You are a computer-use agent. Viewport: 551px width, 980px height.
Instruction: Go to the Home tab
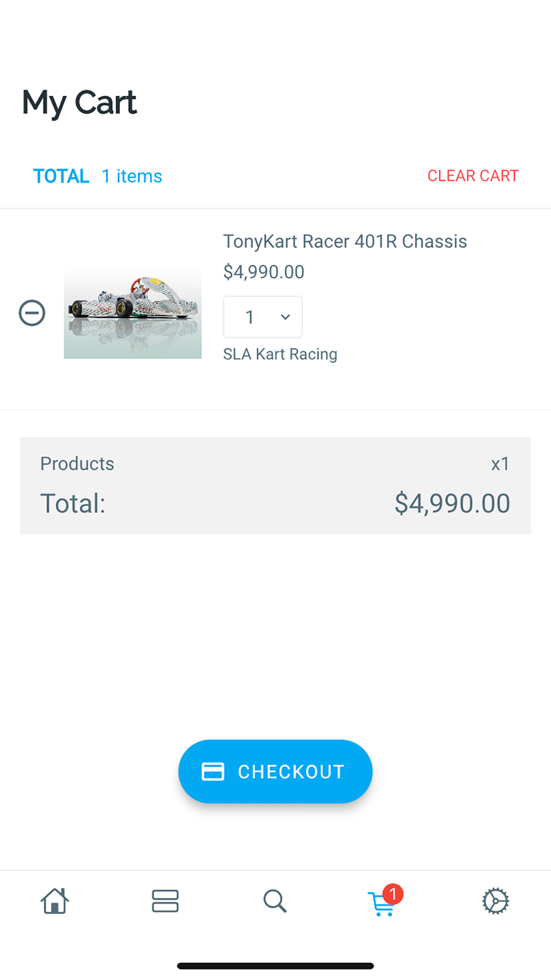coord(55,901)
